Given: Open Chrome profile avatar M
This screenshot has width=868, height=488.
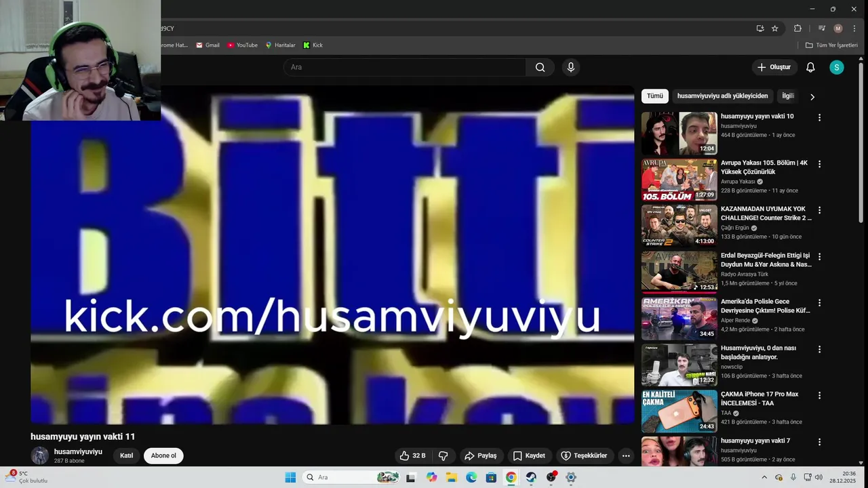Looking at the screenshot, I should pos(838,28).
